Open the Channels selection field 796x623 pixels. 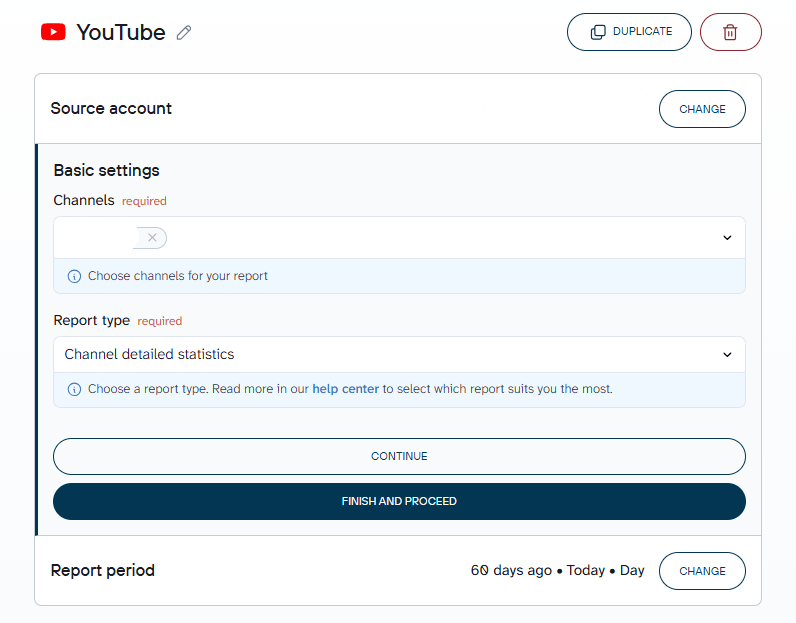click(399, 238)
